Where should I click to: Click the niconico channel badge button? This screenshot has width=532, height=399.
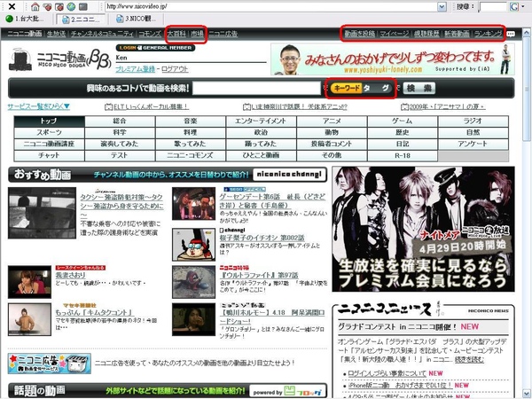289,175
